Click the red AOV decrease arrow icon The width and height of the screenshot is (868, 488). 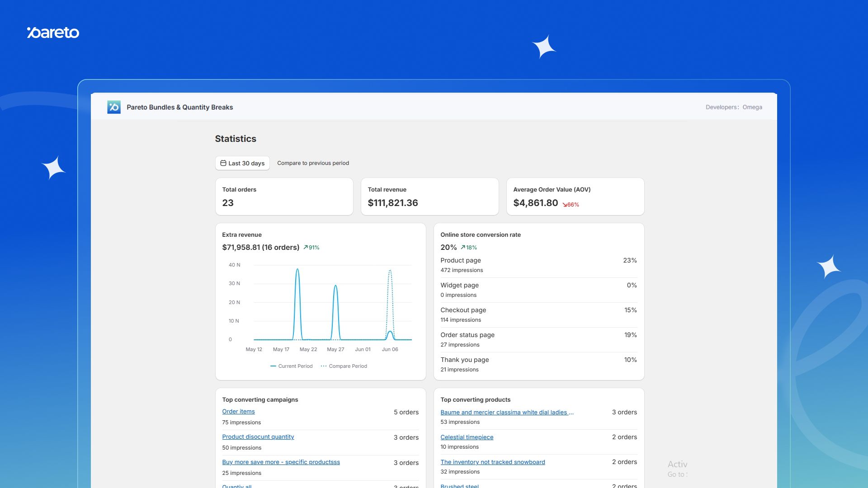point(565,205)
